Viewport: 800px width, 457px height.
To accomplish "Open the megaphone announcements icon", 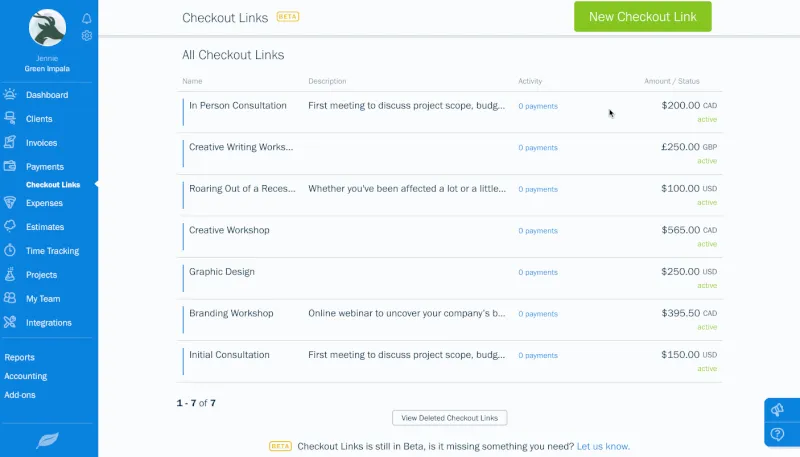I will pyautogui.click(x=777, y=410).
